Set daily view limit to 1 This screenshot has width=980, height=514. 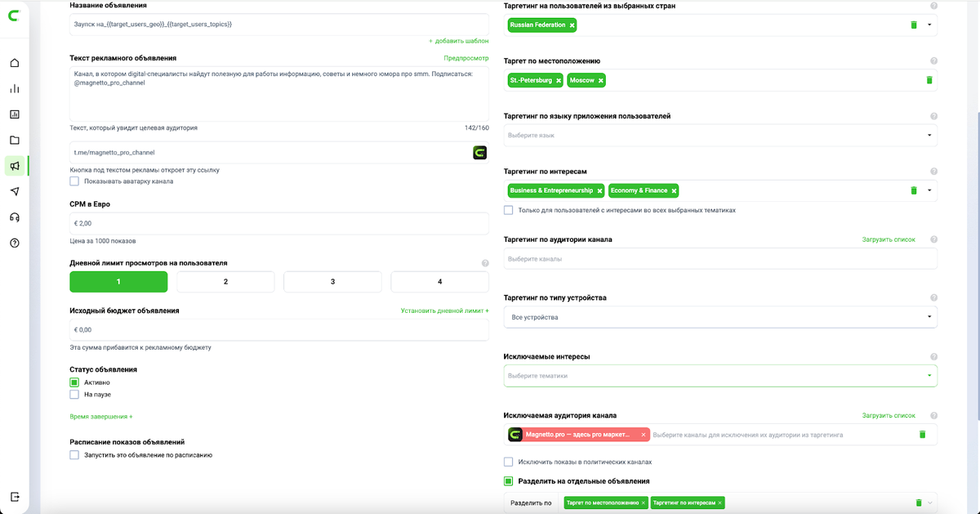118,282
